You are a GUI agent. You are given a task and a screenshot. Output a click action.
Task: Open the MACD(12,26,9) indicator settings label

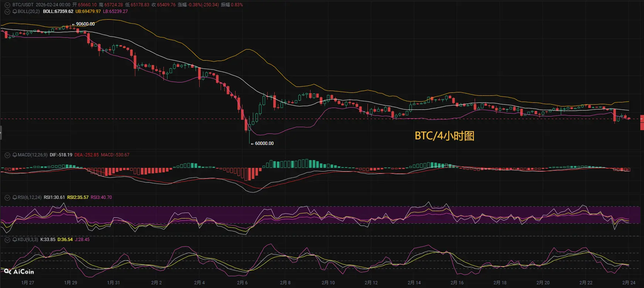coord(33,155)
